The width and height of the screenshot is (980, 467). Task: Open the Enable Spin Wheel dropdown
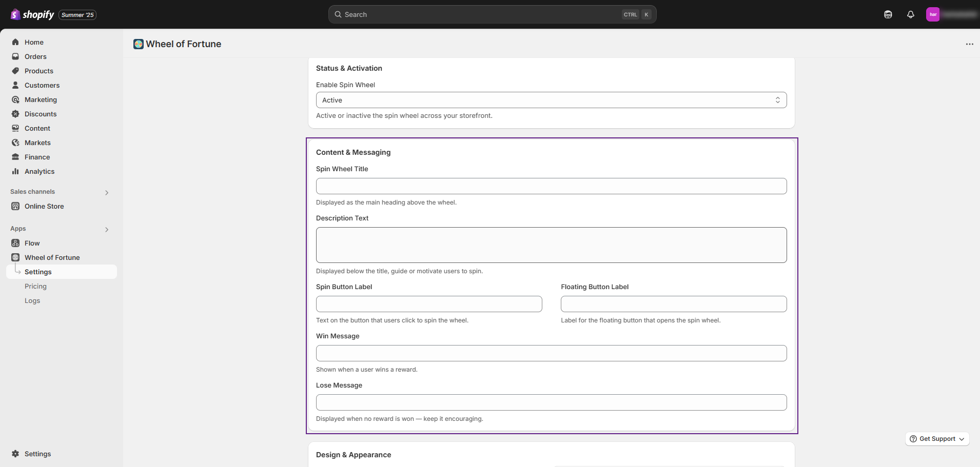pos(551,100)
